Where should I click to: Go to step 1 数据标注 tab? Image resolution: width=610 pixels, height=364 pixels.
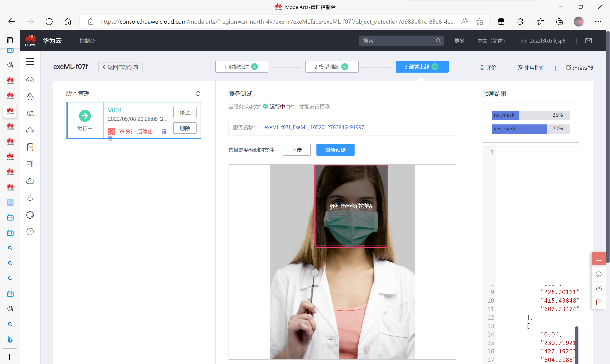(x=241, y=67)
